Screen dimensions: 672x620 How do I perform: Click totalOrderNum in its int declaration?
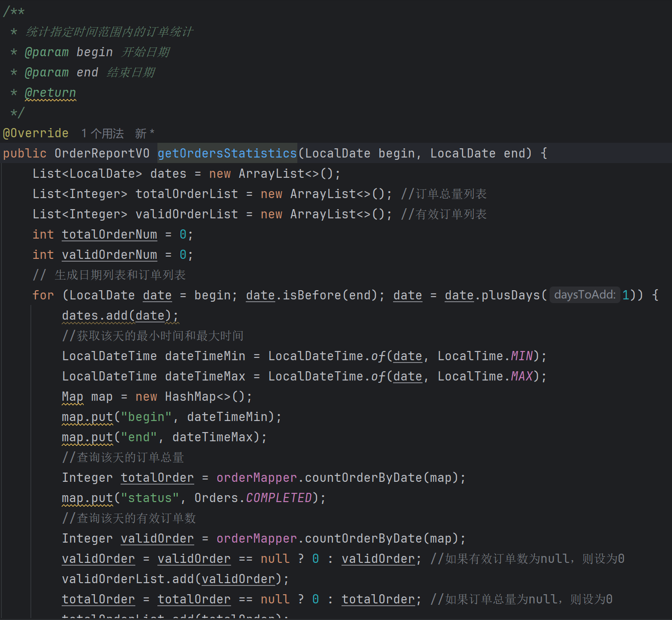point(110,234)
